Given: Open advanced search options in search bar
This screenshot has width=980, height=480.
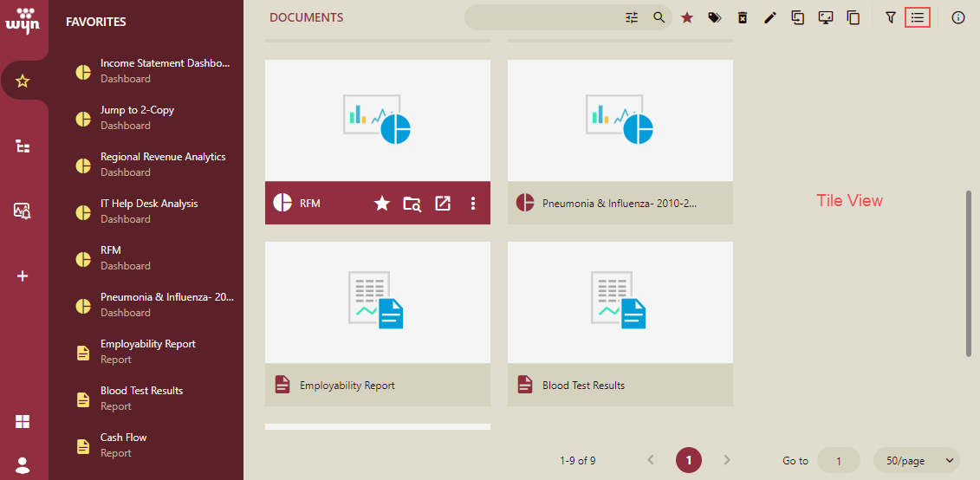Looking at the screenshot, I should pyautogui.click(x=632, y=17).
